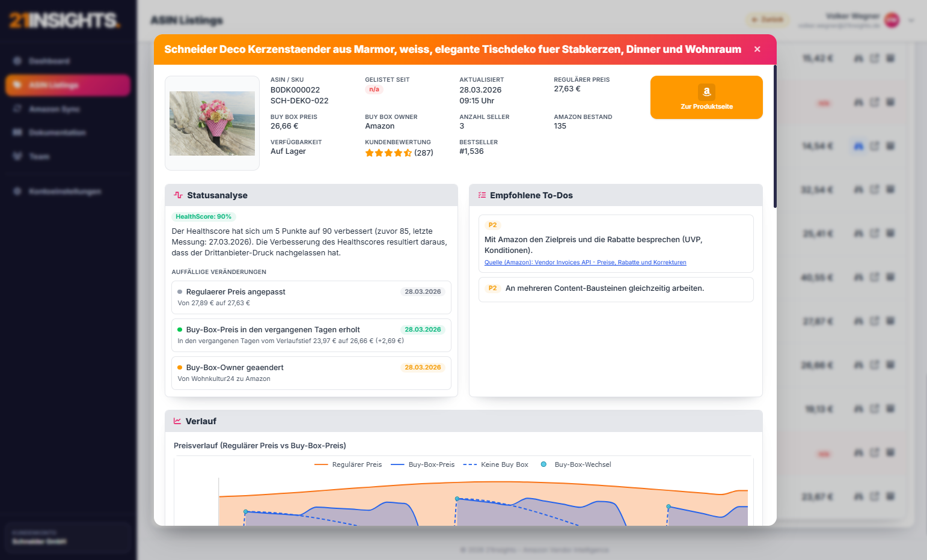This screenshot has height=560, width=927.
Task: Click the Kontoeinstellungen gear icon in the sidebar
Action: 17,191
